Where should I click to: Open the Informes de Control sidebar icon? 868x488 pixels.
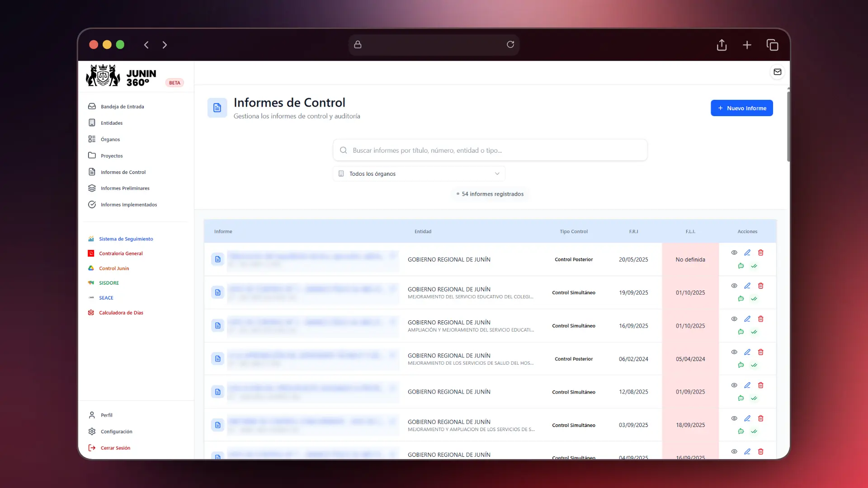[92, 172]
